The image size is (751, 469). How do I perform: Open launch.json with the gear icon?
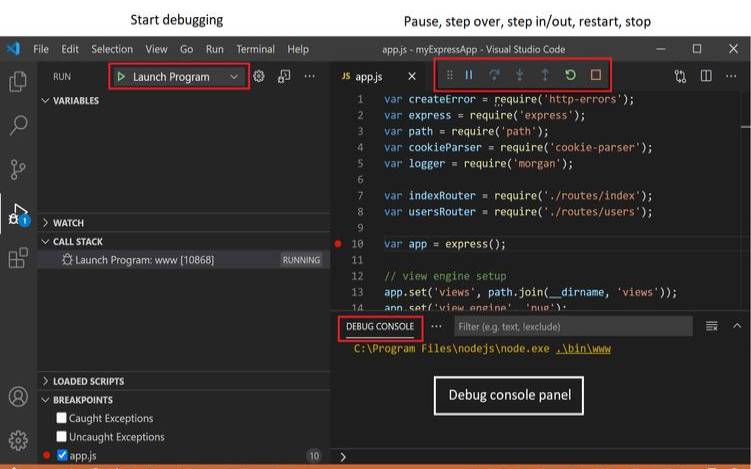(259, 76)
